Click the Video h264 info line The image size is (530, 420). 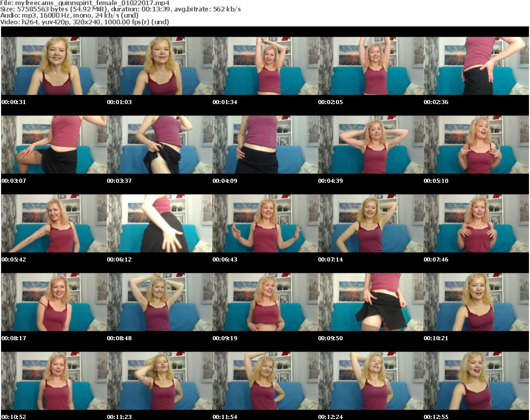coord(84,22)
